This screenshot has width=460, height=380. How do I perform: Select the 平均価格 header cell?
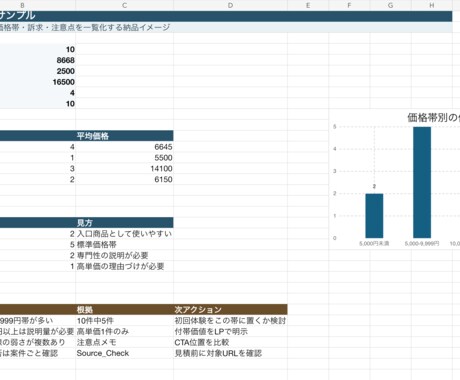(124, 136)
